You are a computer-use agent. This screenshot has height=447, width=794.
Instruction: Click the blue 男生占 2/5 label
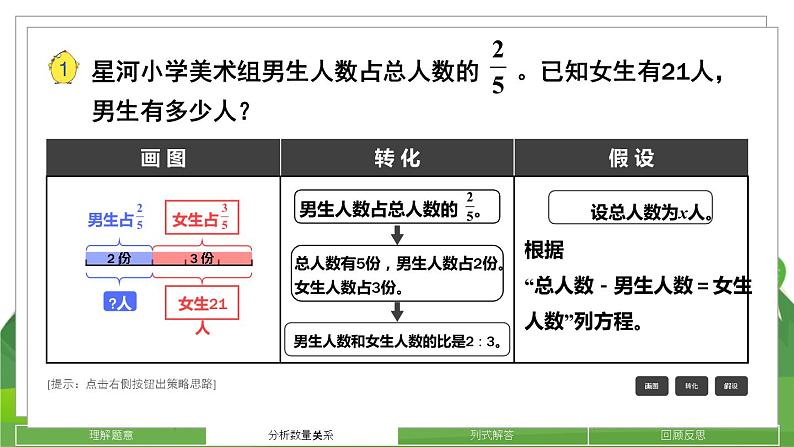point(115,217)
